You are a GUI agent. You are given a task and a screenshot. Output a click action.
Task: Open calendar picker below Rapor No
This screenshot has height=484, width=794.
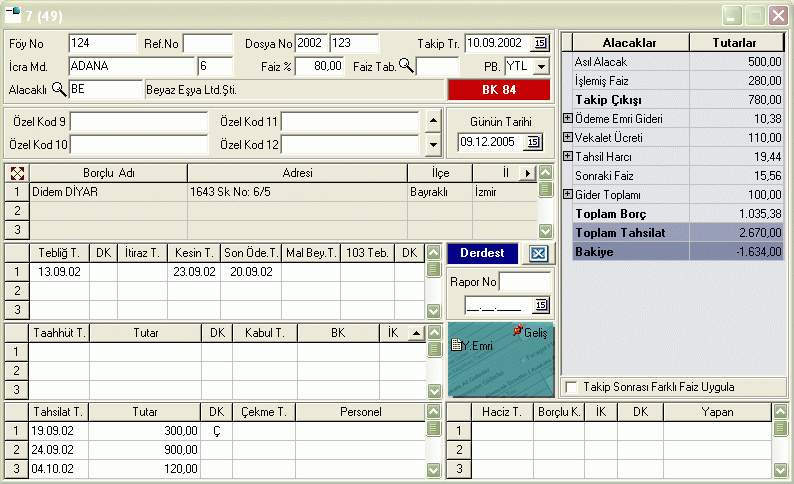click(541, 305)
